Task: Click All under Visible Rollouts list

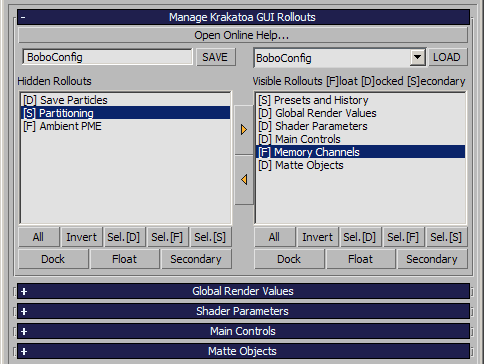Action: (274, 237)
